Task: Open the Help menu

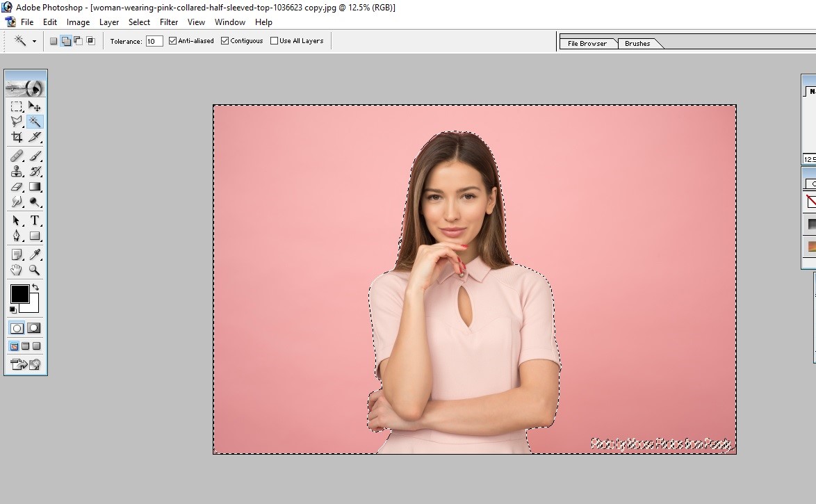Action: pyautogui.click(x=263, y=22)
